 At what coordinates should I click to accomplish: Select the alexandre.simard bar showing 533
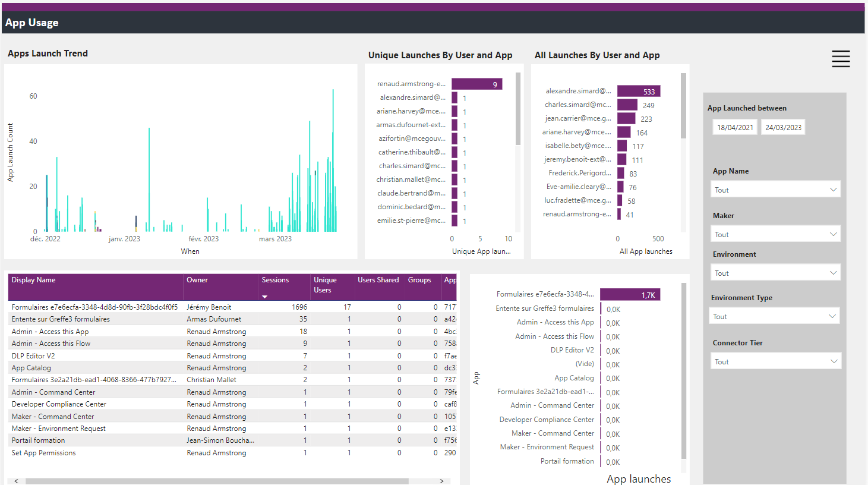pos(639,91)
